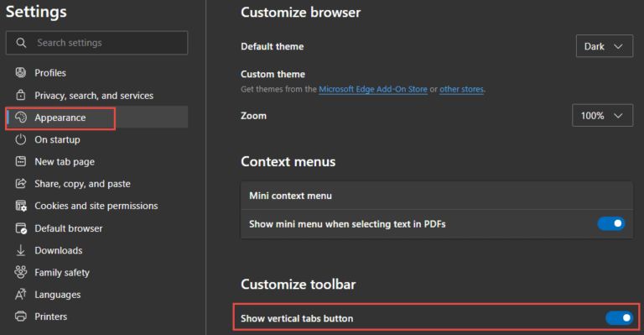Click the Languages icon in sidebar
This screenshot has width=644, height=335.
(20, 295)
